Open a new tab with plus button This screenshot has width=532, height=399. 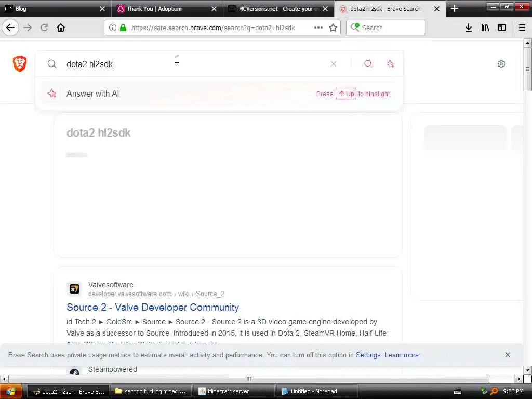point(455,8)
